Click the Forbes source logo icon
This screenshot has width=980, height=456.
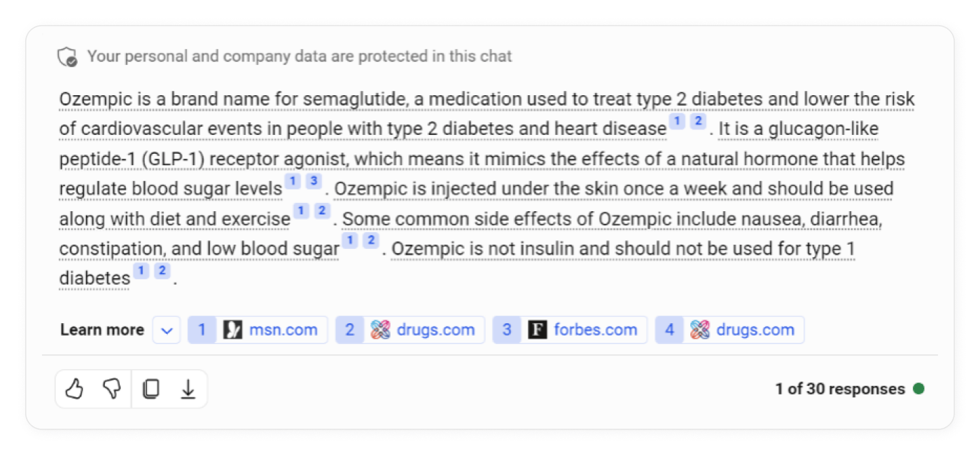click(x=537, y=330)
